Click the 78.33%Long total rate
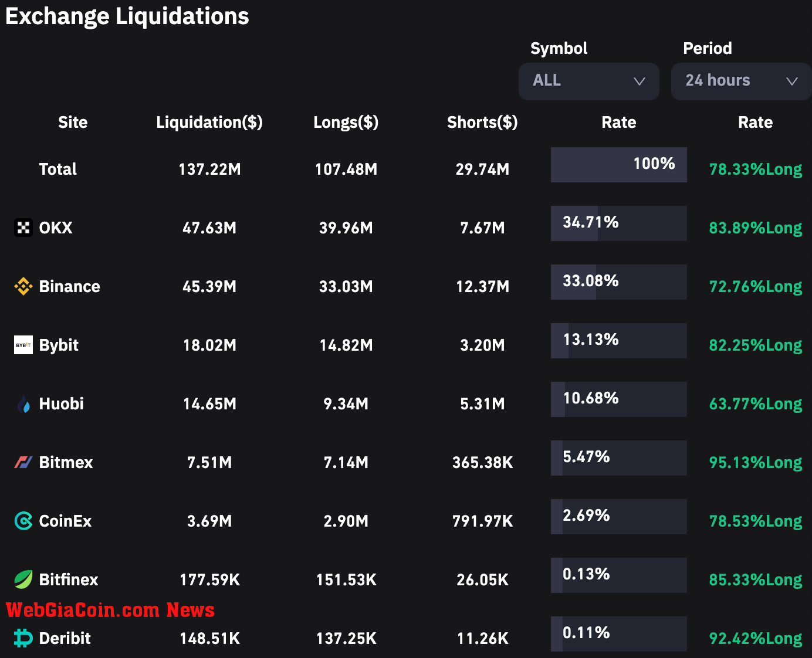Viewport: 812px width, 658px height. 756,169
